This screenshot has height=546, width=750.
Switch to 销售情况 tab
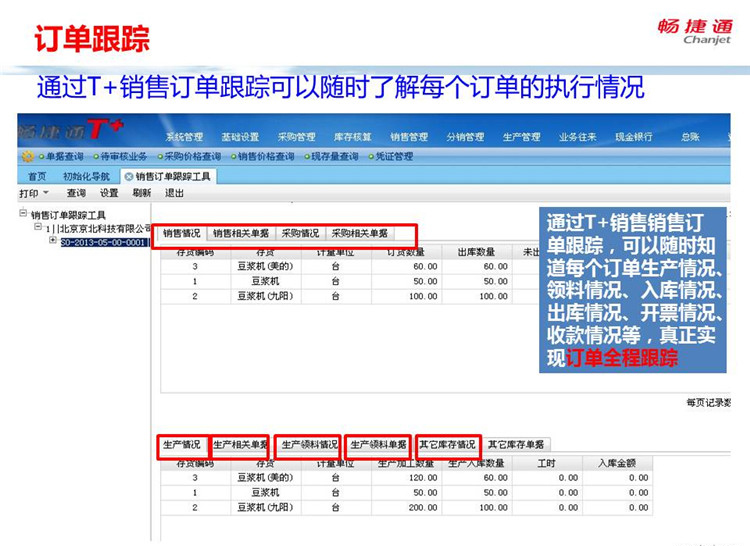coord(181,233)
